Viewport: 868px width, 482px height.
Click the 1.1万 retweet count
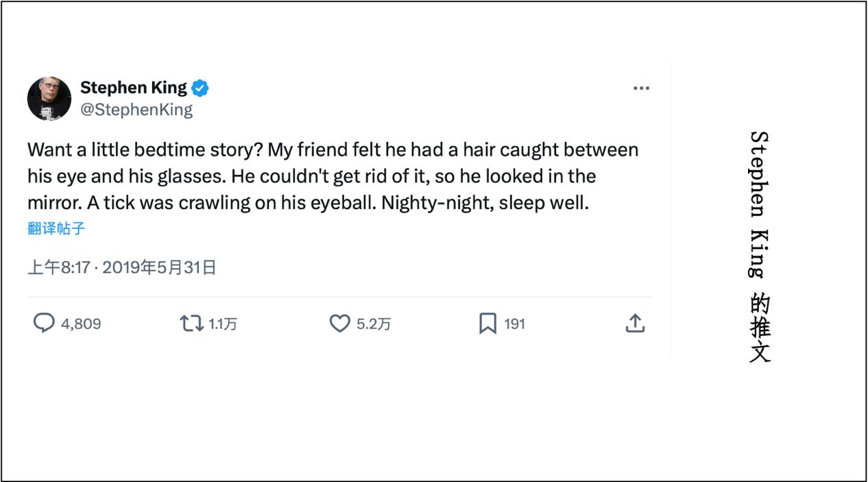223,324
